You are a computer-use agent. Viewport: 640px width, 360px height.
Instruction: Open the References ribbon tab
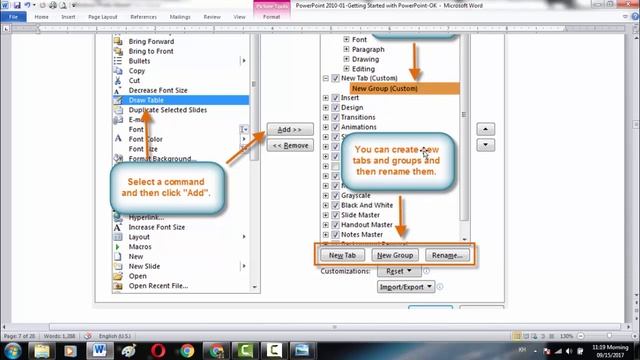(x=143, y=17)
